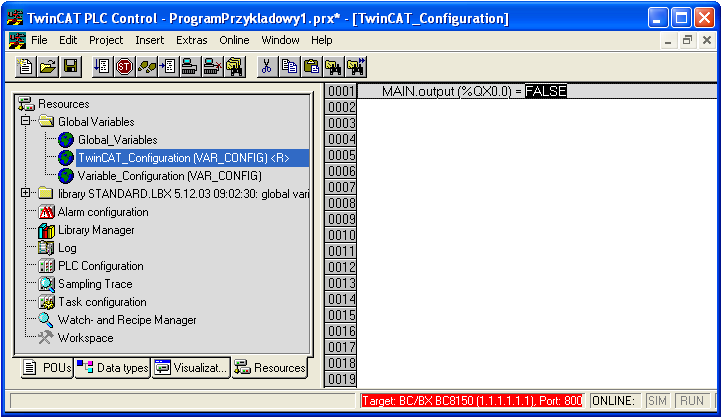The width and height of the screenshot is (723, 418).
Task: Click line number 0010
Action: 341,235
